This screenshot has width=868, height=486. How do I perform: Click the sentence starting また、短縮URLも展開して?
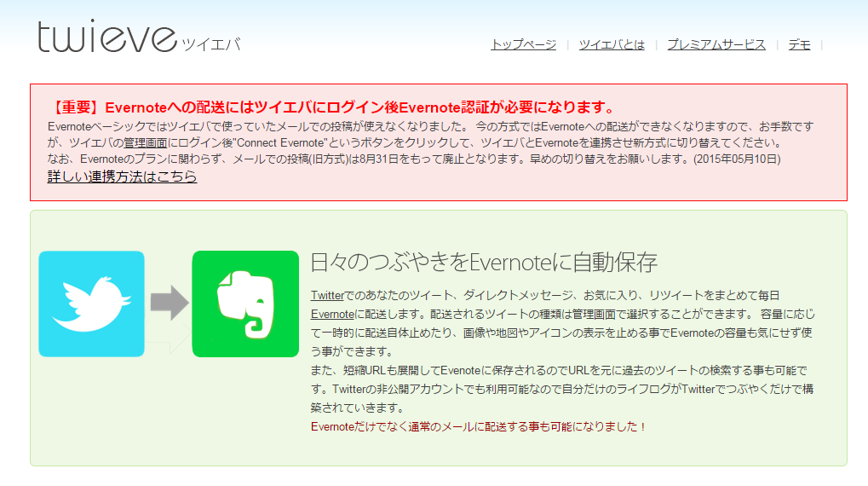(x=562, y=389)
